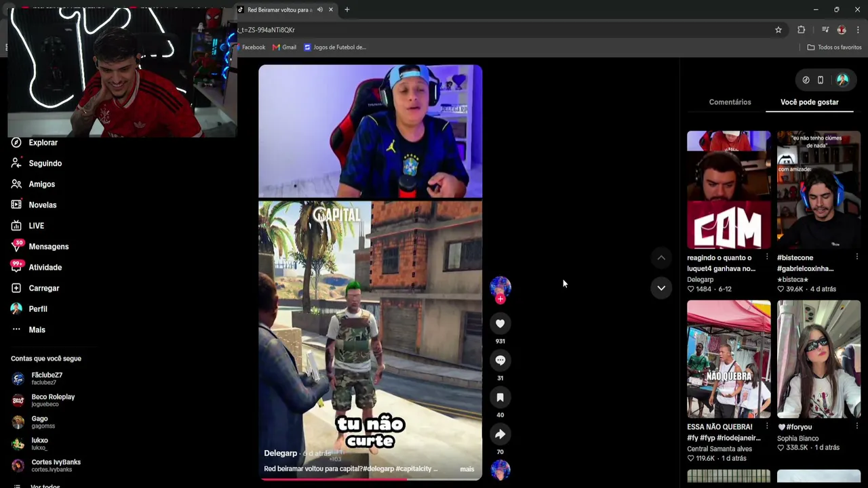Open the Explorar page from sidebar
868x488 pixels.
pyautogui.click(x=35, y=142)
